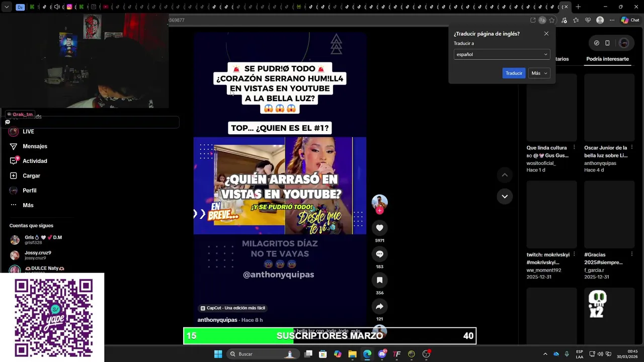644x362 pixels.
Task: Open the favorites list icon in toolbar
Action: [x=576, y=20]
